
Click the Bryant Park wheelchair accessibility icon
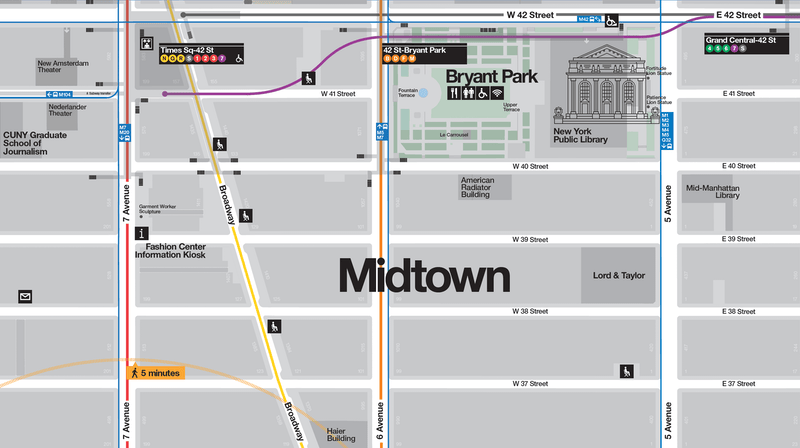point(483,93)
